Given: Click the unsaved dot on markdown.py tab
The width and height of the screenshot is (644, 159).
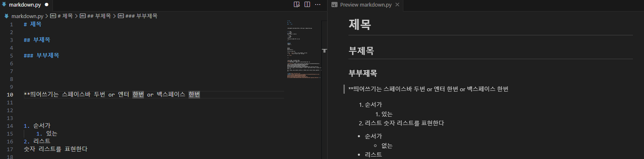Looking at the screenshot, I should (x=47, y=5).
